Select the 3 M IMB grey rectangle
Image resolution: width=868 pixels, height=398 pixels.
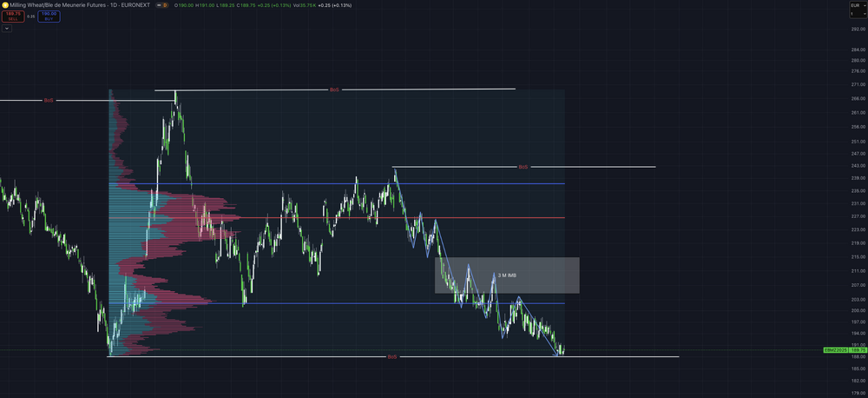(x=507, y=275)
